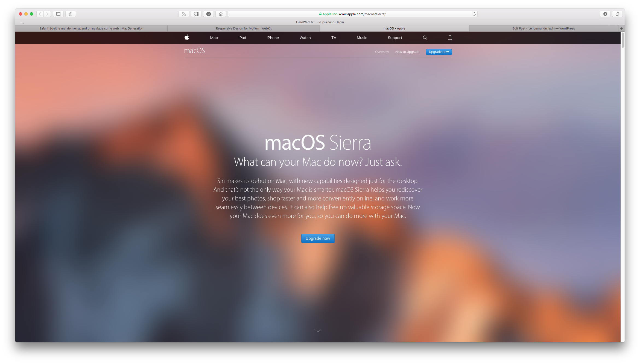This screenshot has width=640, height=364.
Task: Click the macOS Sierra Overview tab
Action: point(381,52)
